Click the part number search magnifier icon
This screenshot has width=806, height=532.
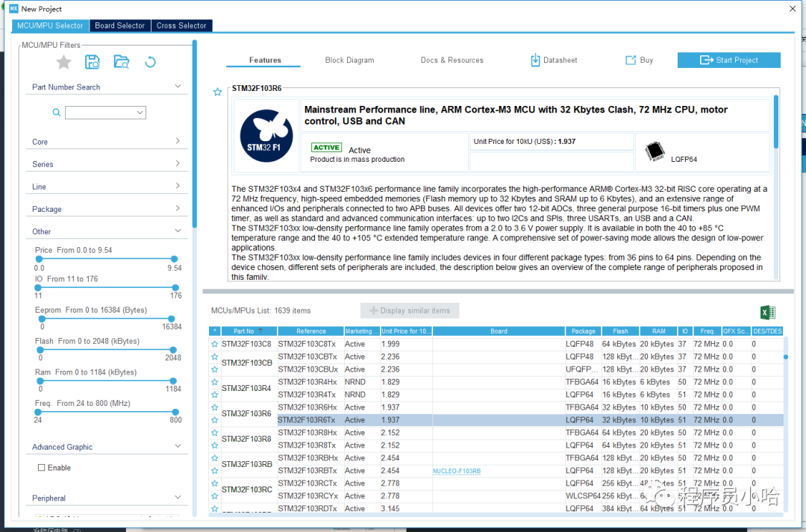tap(56, 113)
